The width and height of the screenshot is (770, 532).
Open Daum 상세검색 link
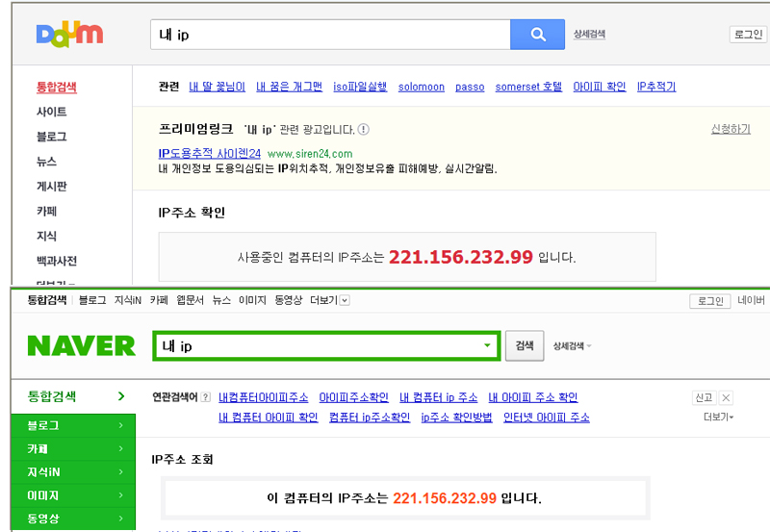pyautogui.click(x=589, y=35)
